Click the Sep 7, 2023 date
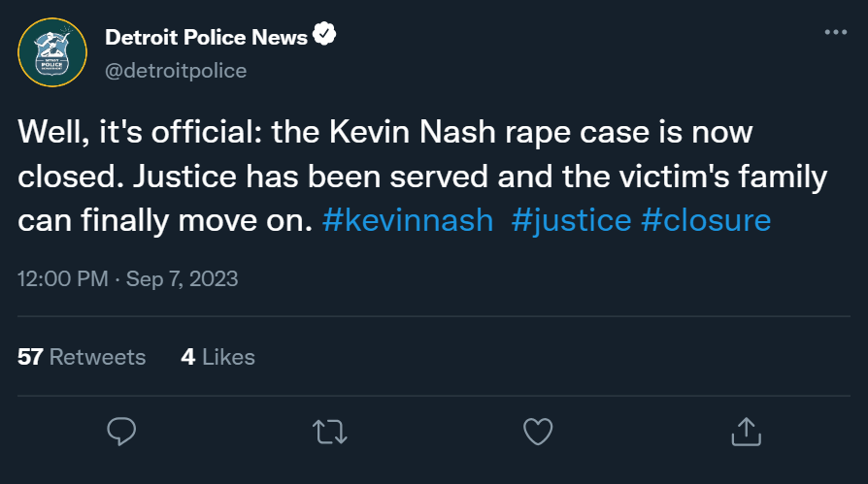 [x=184, y=279]
